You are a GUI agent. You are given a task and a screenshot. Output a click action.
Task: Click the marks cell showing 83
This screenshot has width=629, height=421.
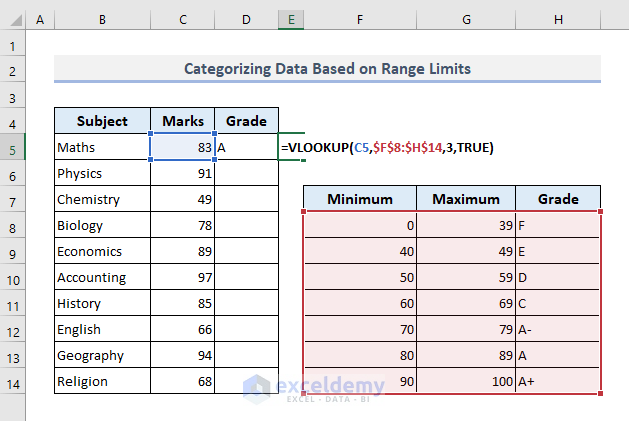point(183,147)
